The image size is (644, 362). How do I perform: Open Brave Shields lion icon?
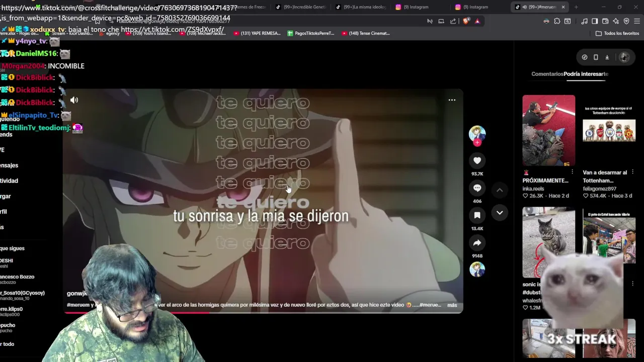pos(466,21)
